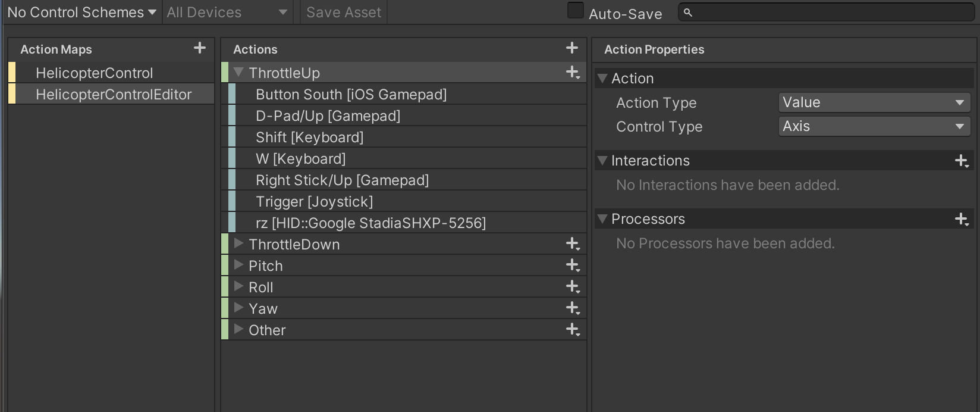Add binding to the Yaw action
Image resolution: width=980 pixels, height=412 pixels.
point(573,308)
